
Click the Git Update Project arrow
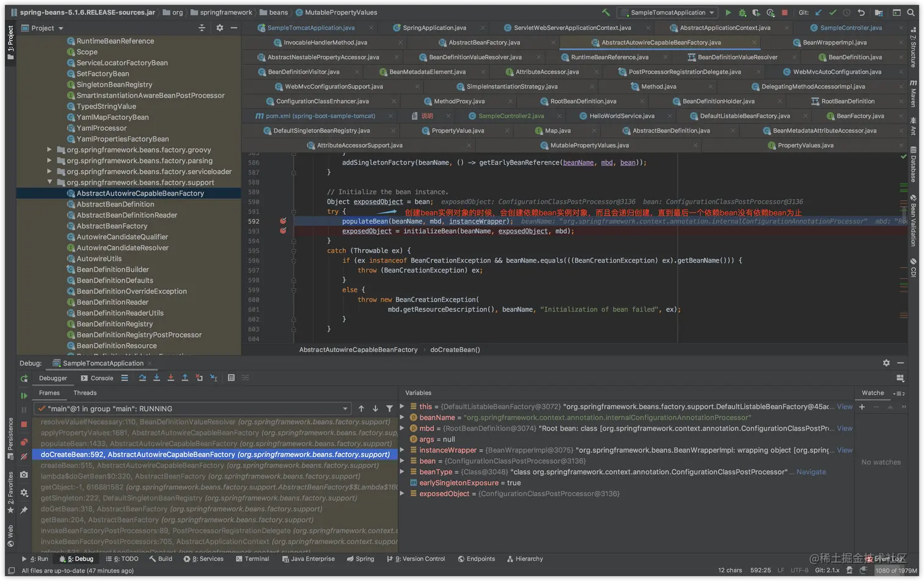818,12
